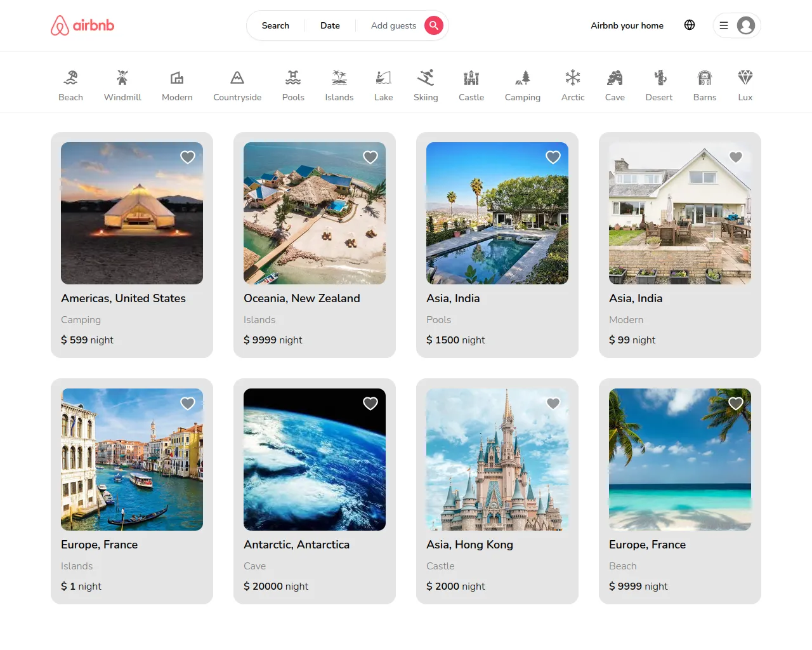Viewport: 812px width, 650px height.
Task: Select the Islands category icon
Action: 339,77
